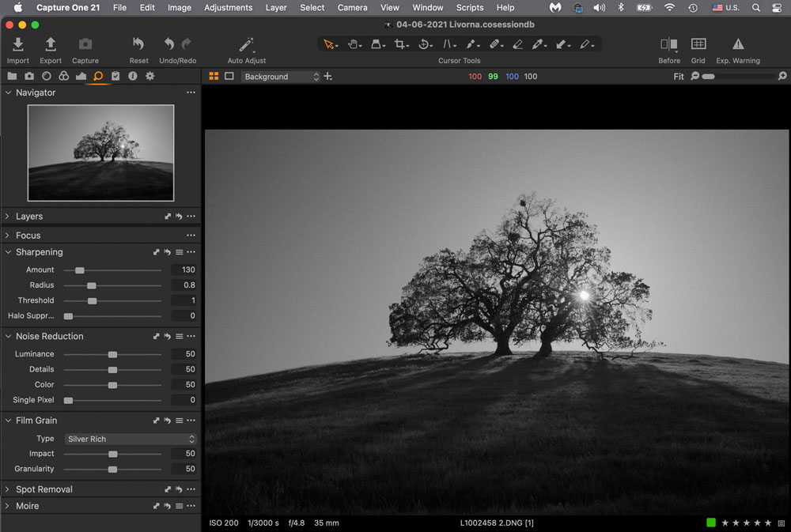Open the Output gear tool tab
This screenshot has width=791, height=532.
(x=149, y=76)
